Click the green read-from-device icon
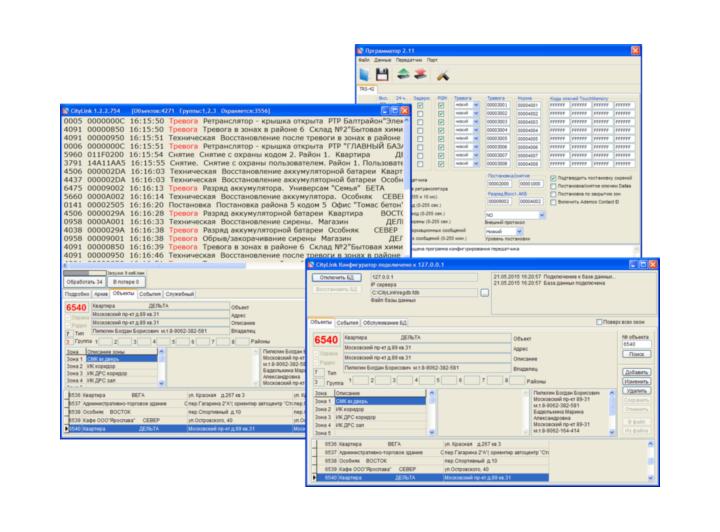The image size is (720, 532). pos(399,74)
